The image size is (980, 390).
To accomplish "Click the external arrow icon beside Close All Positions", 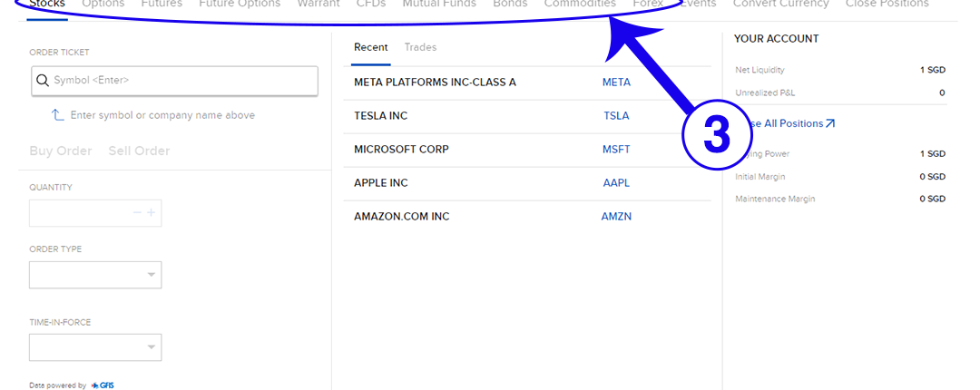I will (829, 123).
